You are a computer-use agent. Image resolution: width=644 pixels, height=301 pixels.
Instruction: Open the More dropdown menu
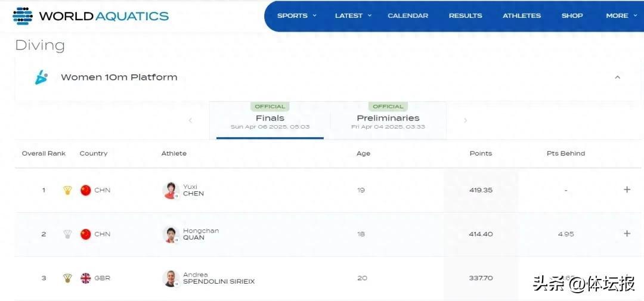click(620, 15)
